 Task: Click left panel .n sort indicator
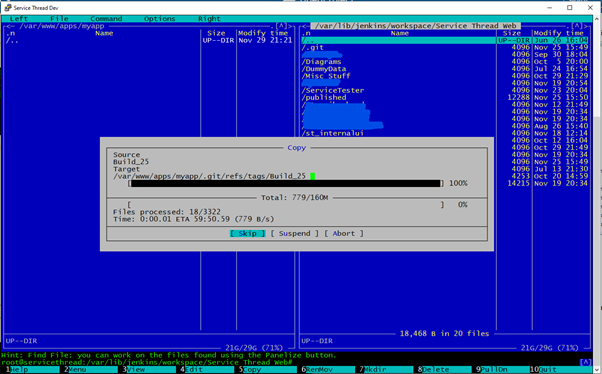[x=10, y=33]
